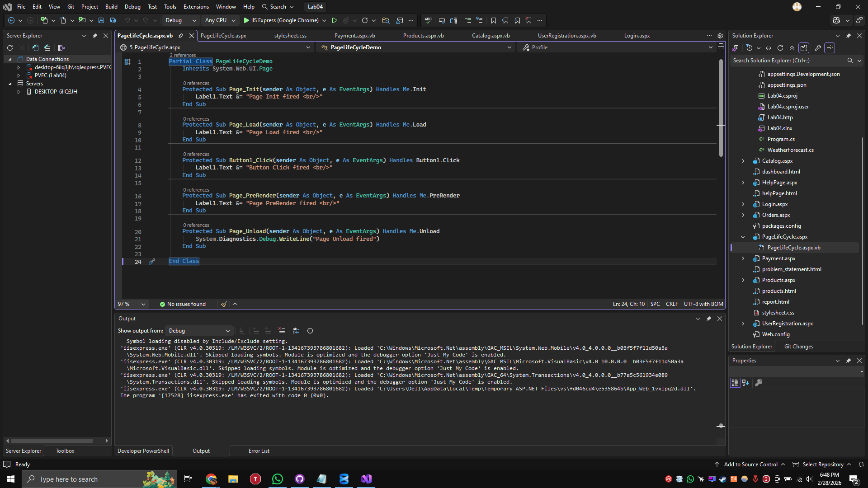
Task: Click Select Repository in the status bar
Action: 824,464
